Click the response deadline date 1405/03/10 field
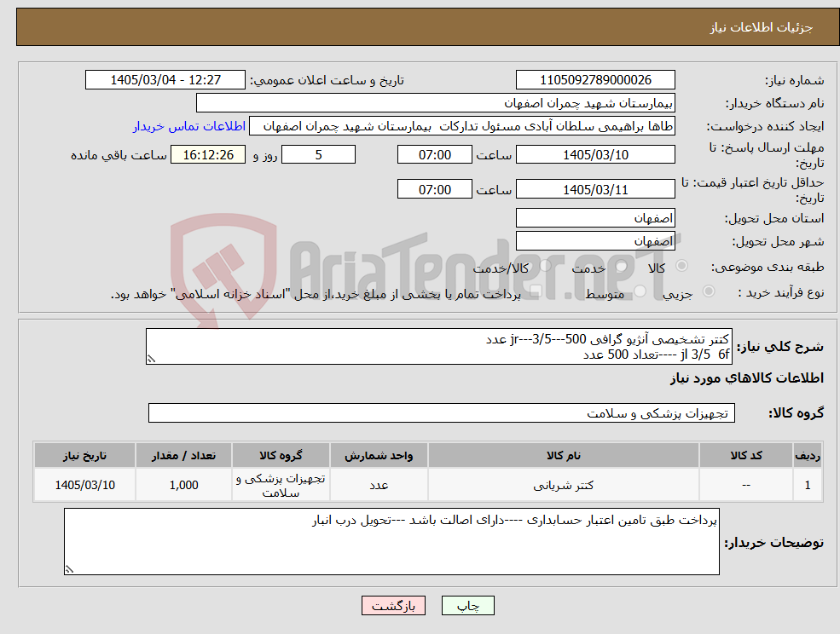 [x=595, y=155]
